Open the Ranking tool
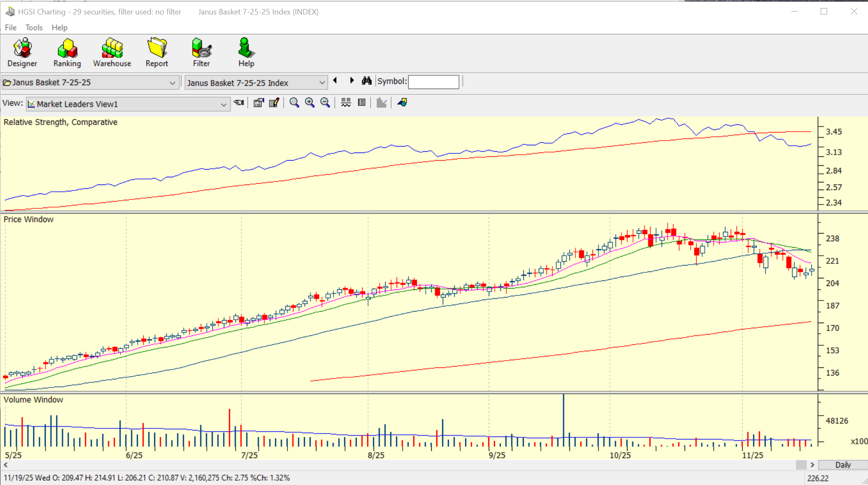 [67, 52]
